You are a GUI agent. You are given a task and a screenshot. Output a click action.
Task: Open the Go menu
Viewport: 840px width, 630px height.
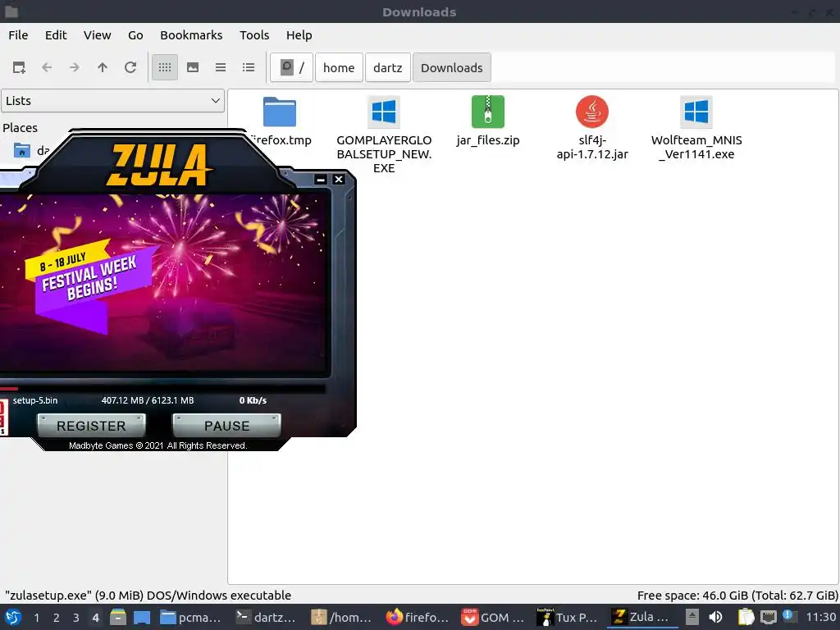click(x=135, y=35)
